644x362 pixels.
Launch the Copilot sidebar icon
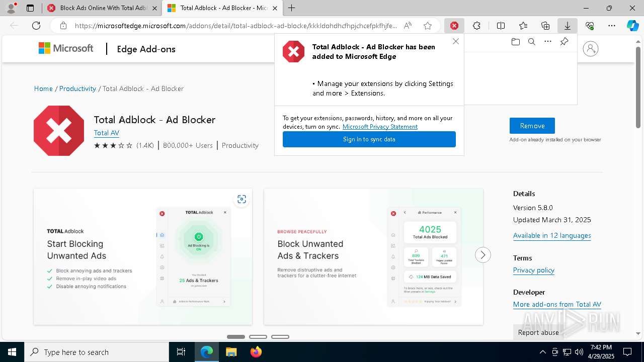[633, 26]
